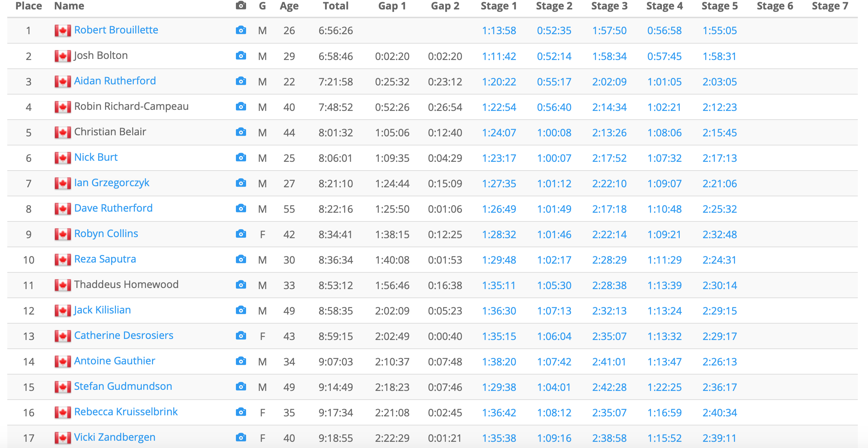This screenshot has width=868, height=448.
Task: Open Rebecca Kruisselbrink's profile link
Action: [126, 412]
